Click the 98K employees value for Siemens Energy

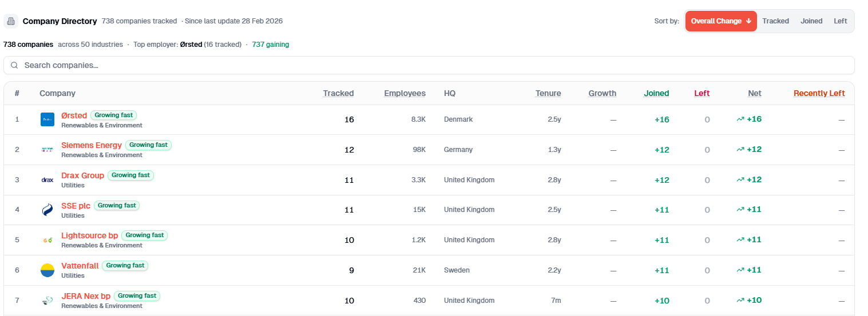pyautogui.click(x=419, y=150)
